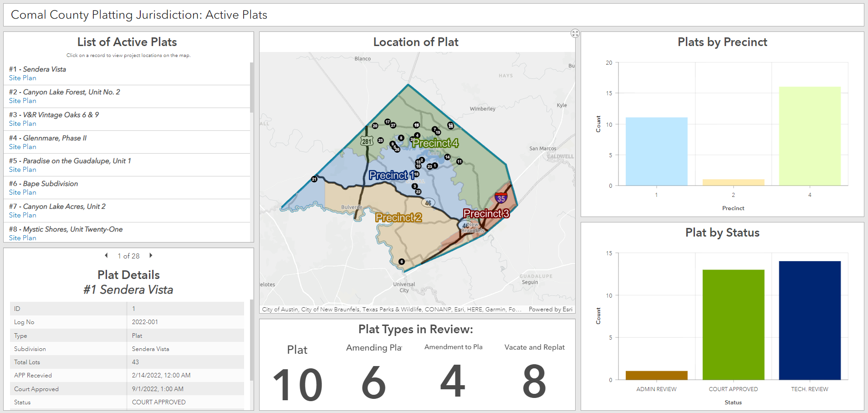Click plat marker 14 on the map
This screenshot has width=868, height=413.
coord(447,157)
